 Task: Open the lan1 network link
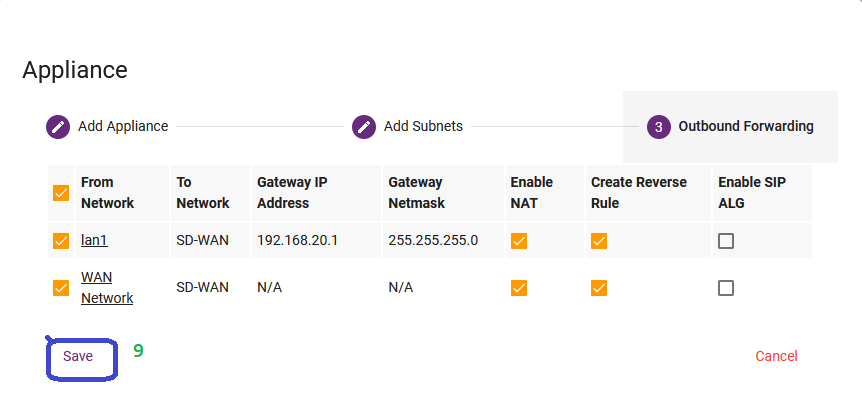coord(95,240)
